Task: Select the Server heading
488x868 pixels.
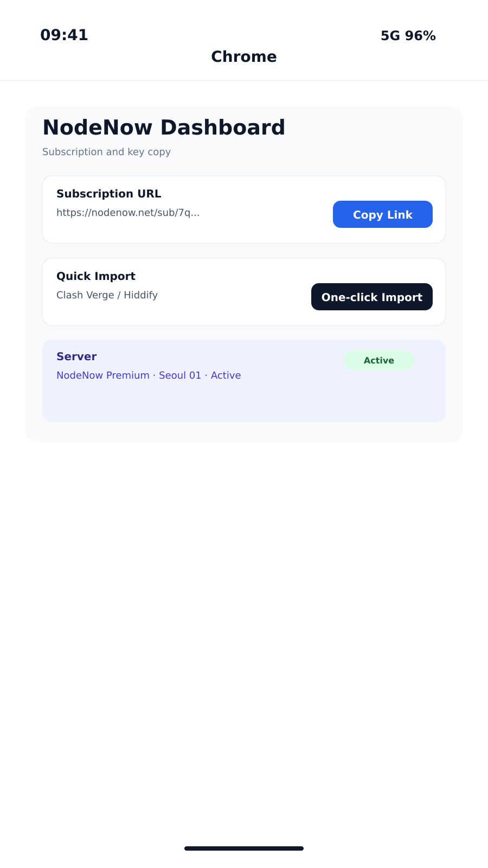Action: coord(76,356)
